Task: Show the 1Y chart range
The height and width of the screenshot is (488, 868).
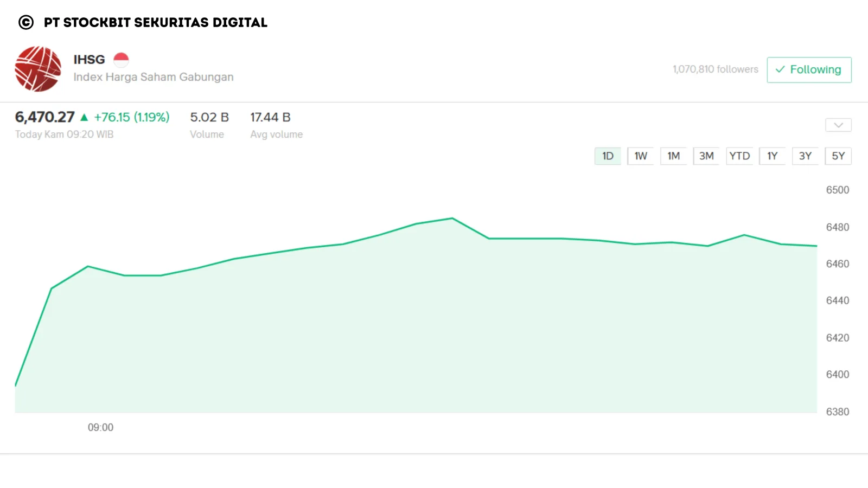Action: (x=772, y=156)
